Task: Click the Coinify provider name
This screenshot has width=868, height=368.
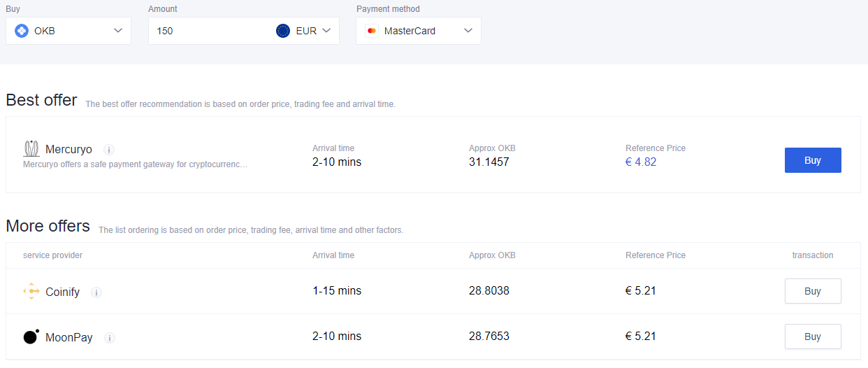Action: click(62, 292)
